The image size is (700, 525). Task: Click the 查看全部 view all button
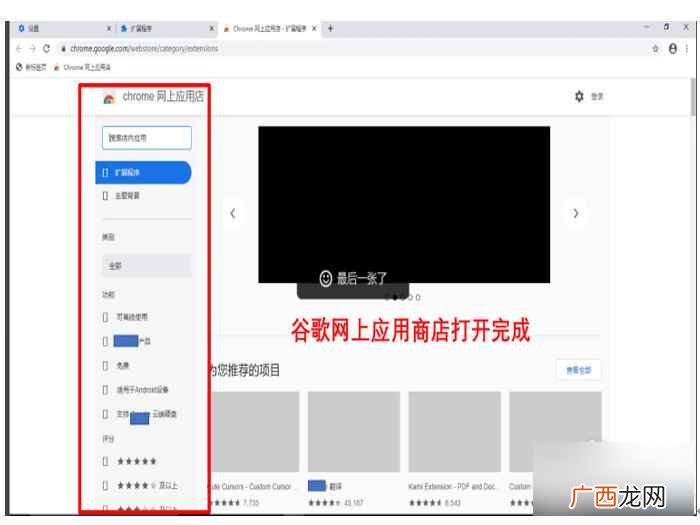coord(579,370)
